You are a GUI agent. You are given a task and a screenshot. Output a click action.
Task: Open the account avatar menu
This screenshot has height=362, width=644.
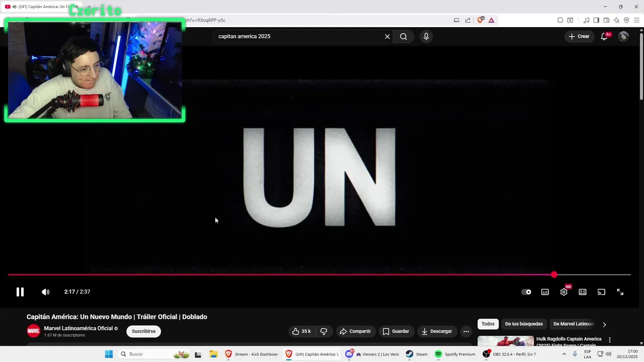tap(623, 36)
